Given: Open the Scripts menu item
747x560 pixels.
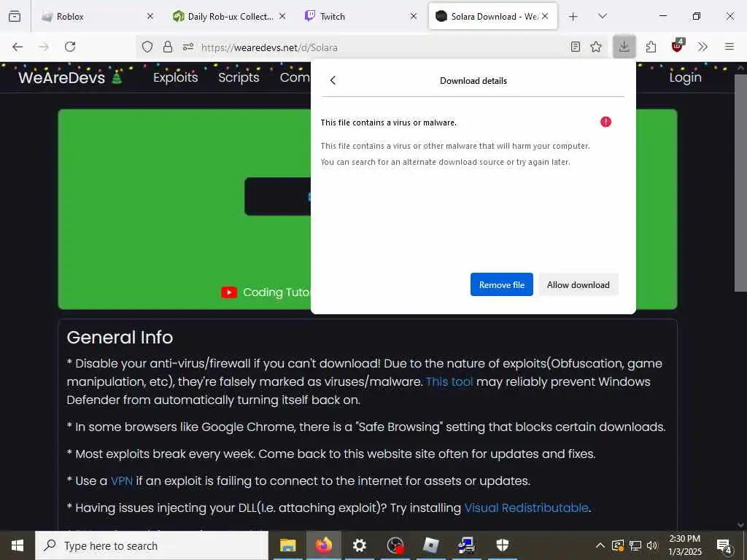Looking at the screenshot, I should [239, 77].
